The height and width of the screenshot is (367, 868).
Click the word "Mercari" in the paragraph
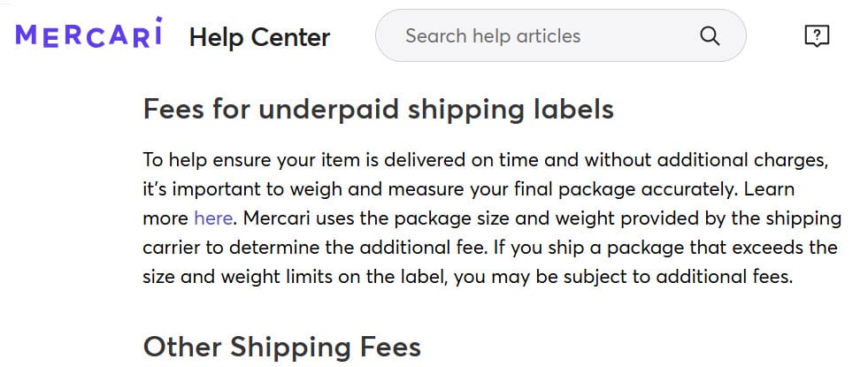(x=274, y=218)
